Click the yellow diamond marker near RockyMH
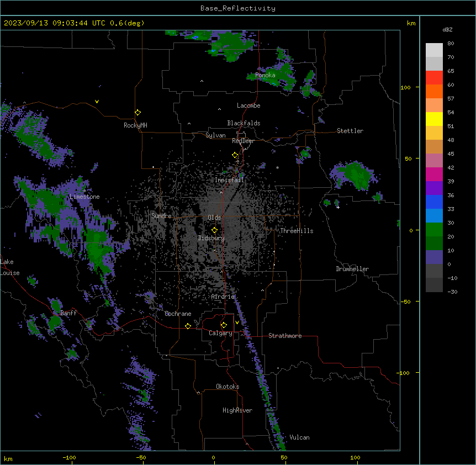 [x=138, y=113]
